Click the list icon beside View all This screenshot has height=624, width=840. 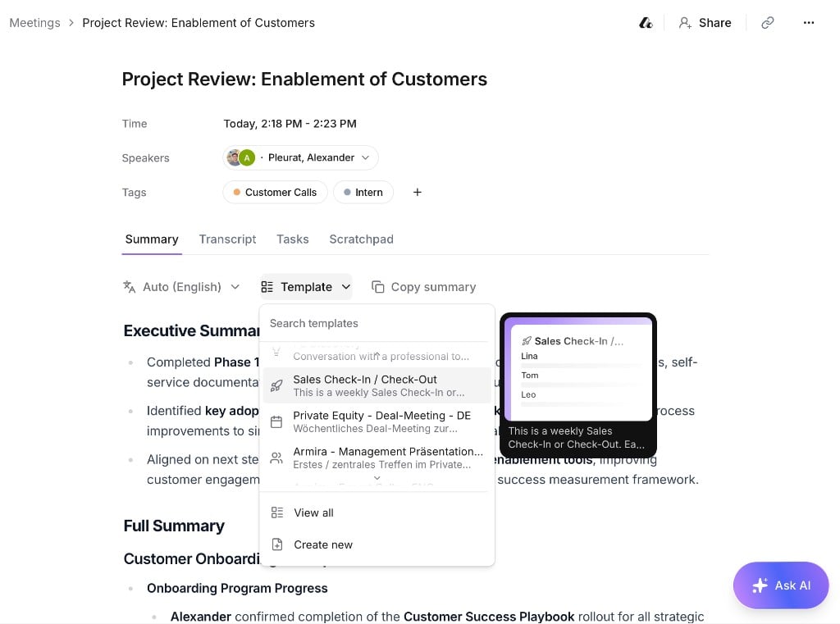(x=277, y=512)
